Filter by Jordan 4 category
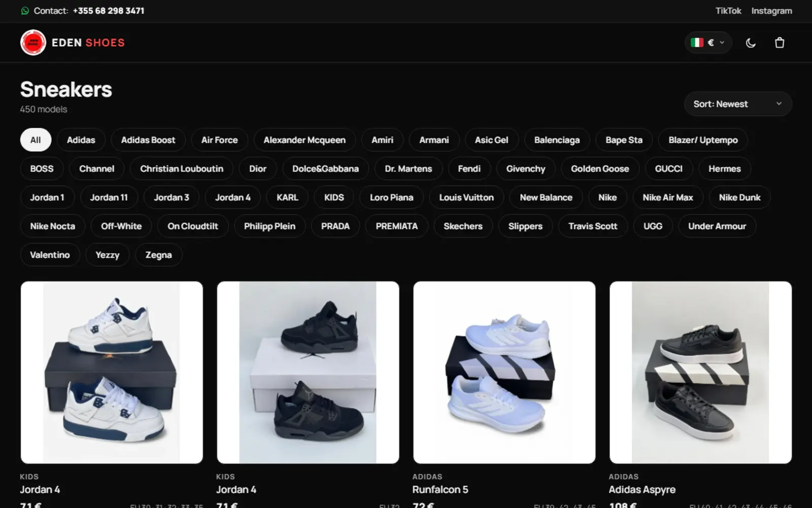Image resolution: width=812 pixels, height=508 pixels. point(233,198)
